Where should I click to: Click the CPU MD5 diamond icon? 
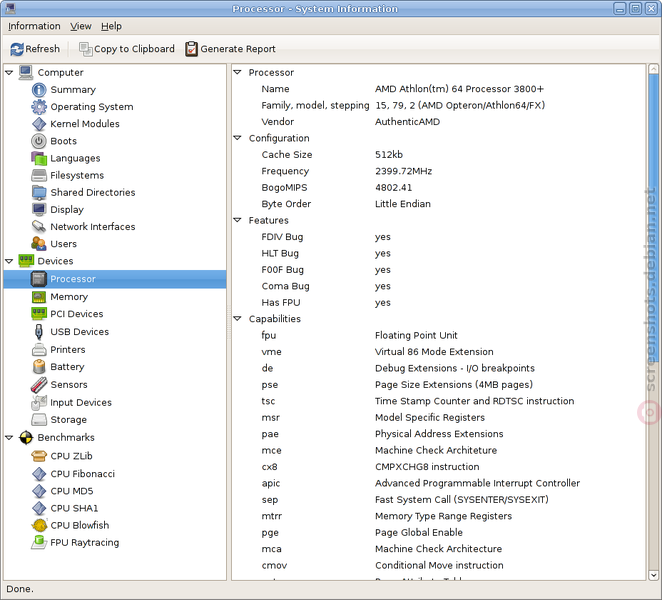tap(39, 491)
